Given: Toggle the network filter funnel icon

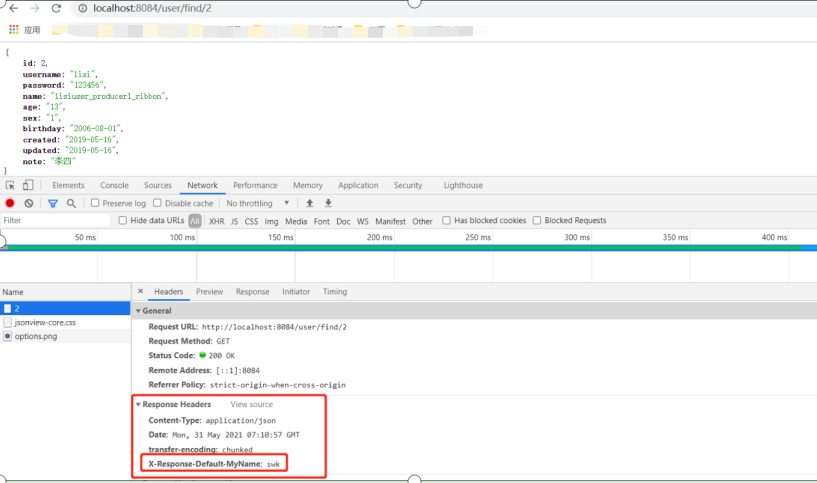Looking at the screenshot, I should [x=53, y=203].
